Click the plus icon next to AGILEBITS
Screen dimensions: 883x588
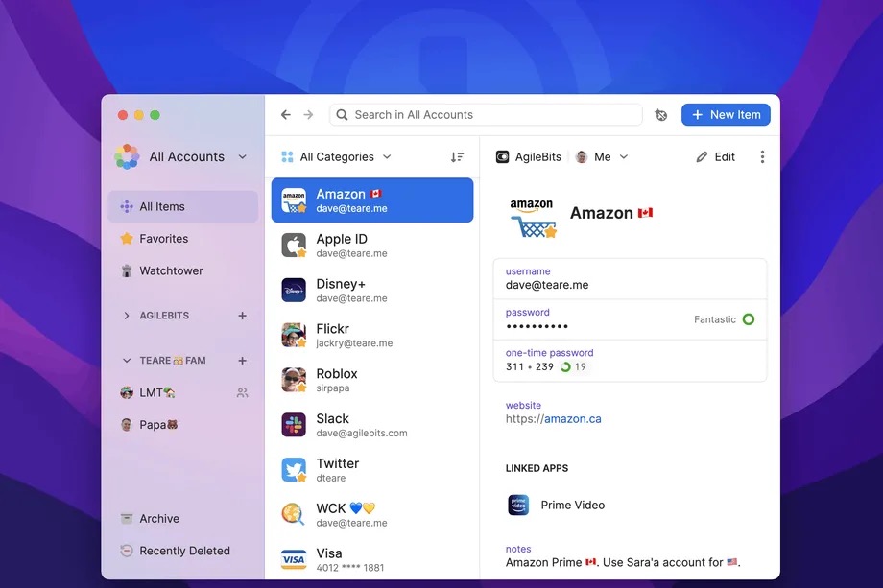[x=242, y=316]
